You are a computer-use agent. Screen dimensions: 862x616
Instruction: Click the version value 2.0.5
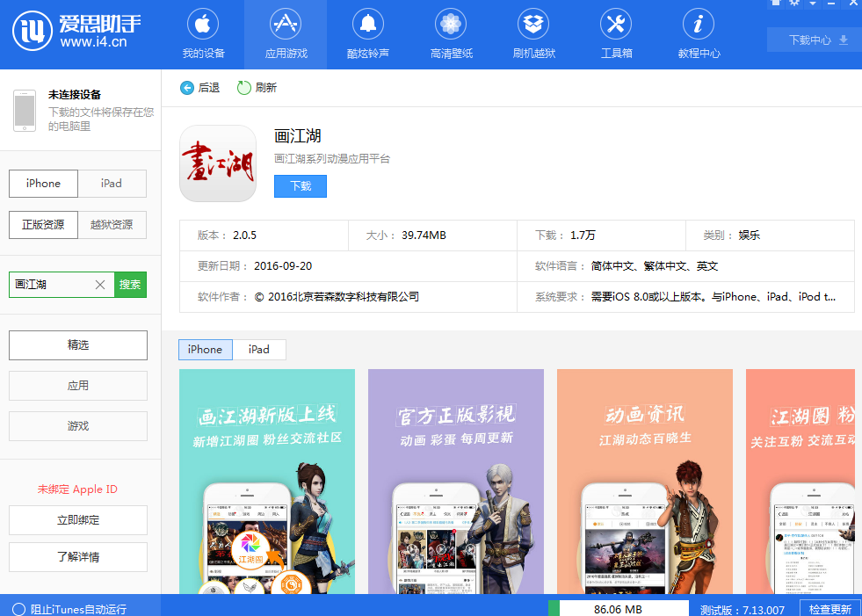(244, 236)
